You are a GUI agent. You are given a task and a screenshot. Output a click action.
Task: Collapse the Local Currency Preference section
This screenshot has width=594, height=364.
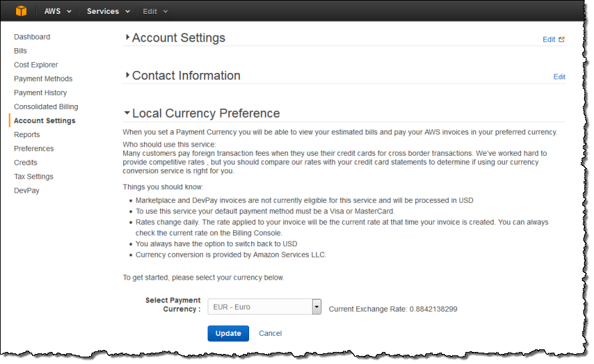pyautogui.click(x=127, y=114)
